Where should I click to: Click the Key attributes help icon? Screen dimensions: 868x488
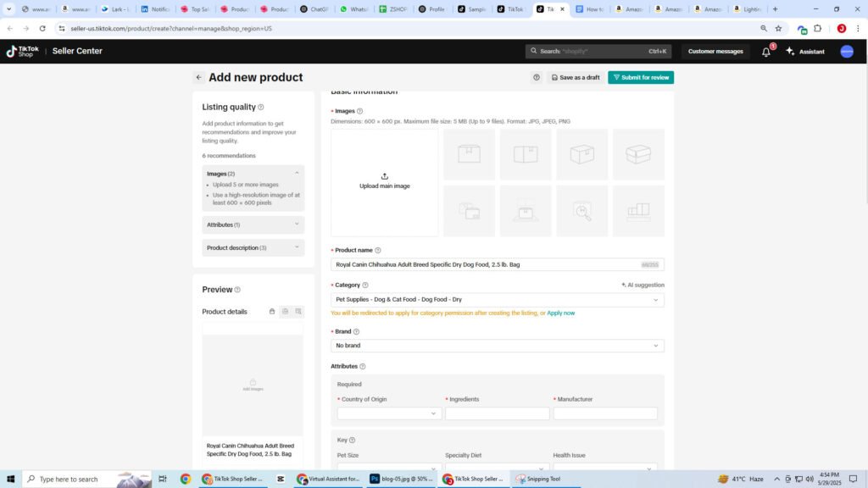[352, 441]
